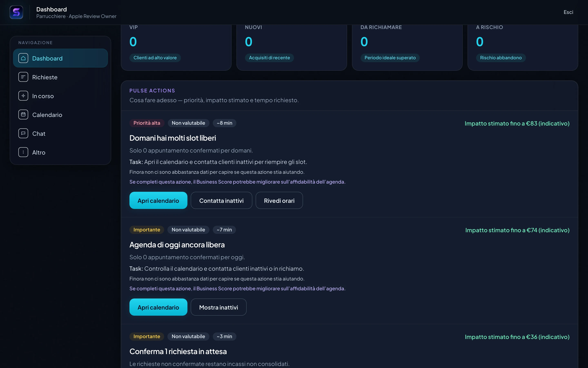588x368 pixels.
Task: Click the Importante badge above Agenda di oggi
Action: tap(147, 230)
